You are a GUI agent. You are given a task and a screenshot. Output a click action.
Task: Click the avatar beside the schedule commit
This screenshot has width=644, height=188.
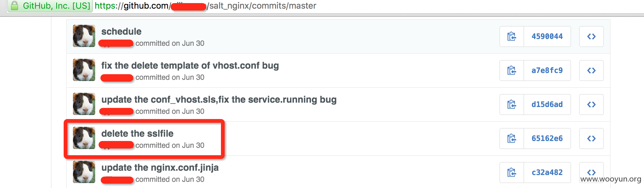coord(84,36)
